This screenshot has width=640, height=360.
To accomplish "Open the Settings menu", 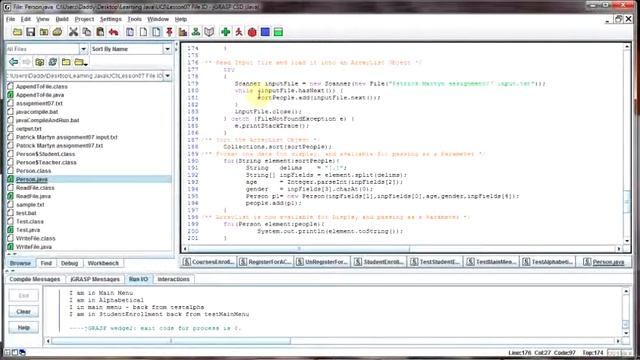I will 111,19.
